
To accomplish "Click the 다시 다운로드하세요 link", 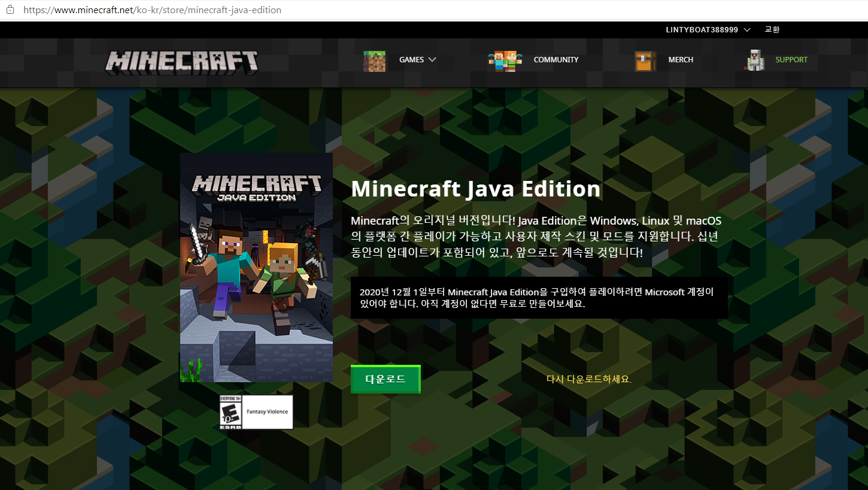I will 589,379.
